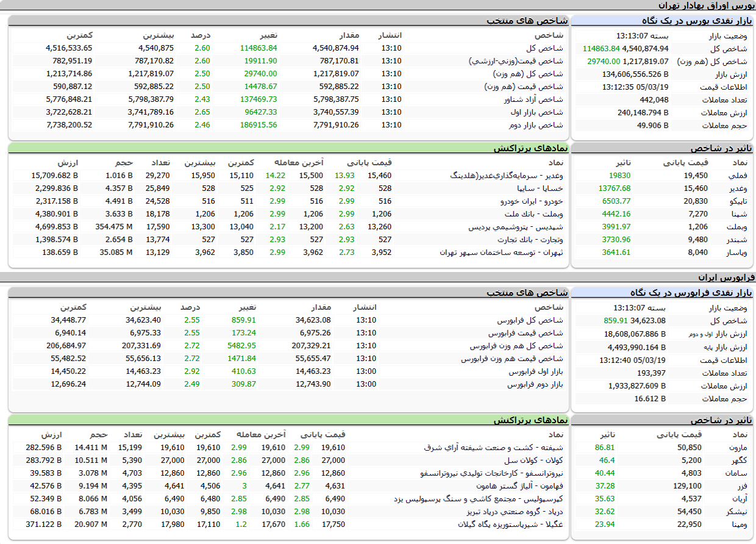
Task: Open Farabourse symbol 'نيشكر' in impact list
Action: [x=736, y=511]
